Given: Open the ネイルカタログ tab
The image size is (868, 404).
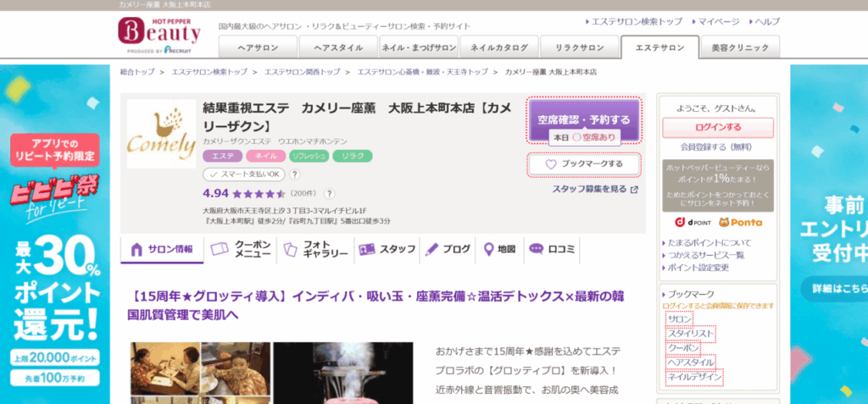Looking at the screenshot, I should click(498, 47).
